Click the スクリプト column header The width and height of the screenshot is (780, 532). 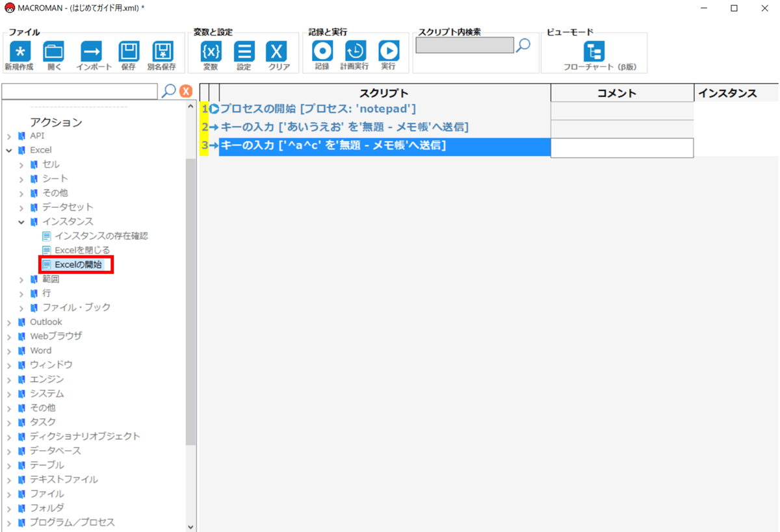(384, 94)
